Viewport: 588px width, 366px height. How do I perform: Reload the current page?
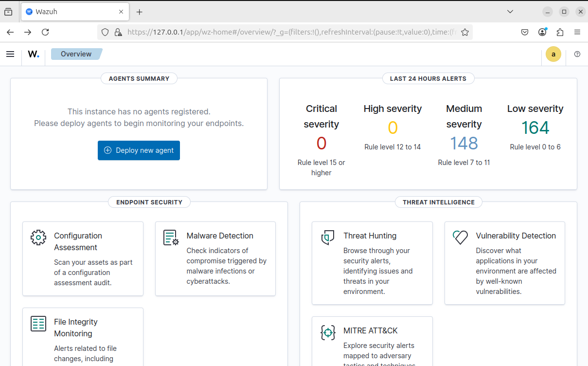click(45, 32)
